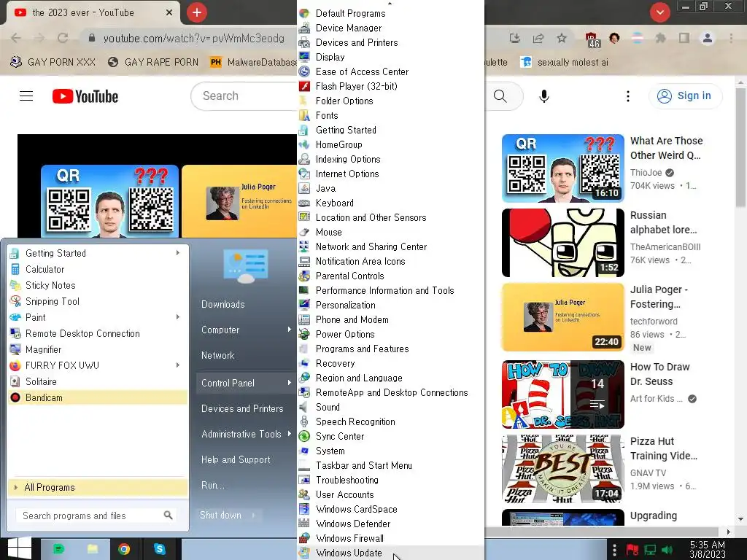Screen dimensions: 747x560
Task: Click Shut down in Start menu
Action: coord(221,515)
